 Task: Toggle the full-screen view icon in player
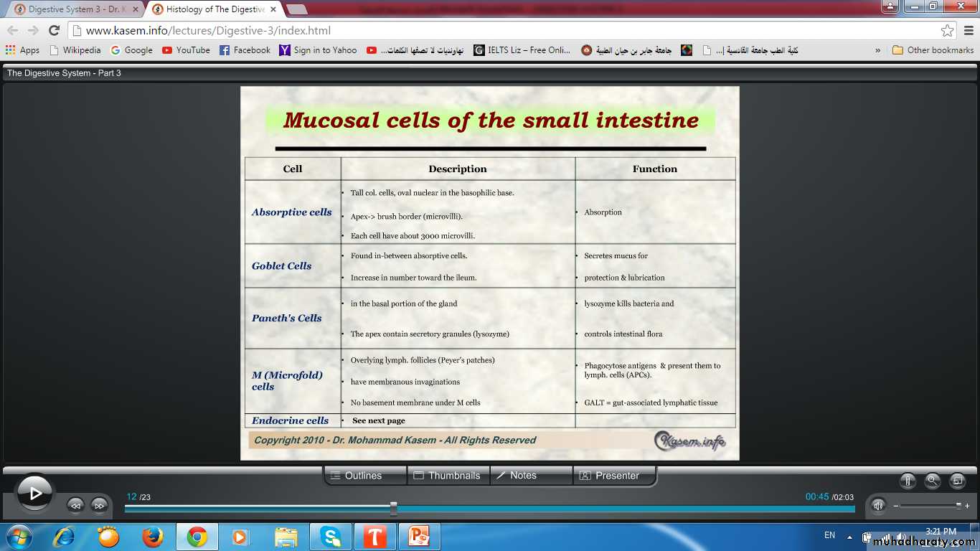[957, 481]
